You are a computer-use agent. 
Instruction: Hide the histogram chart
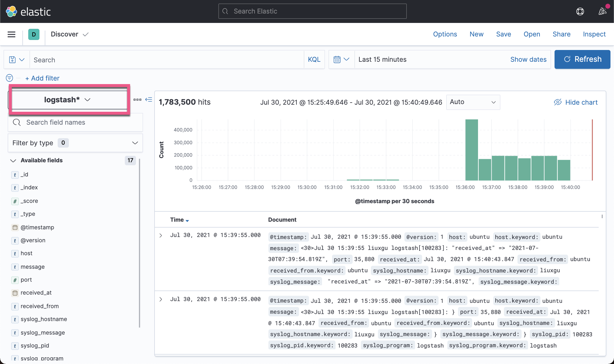pyautogui.click(x=576, y=102)
